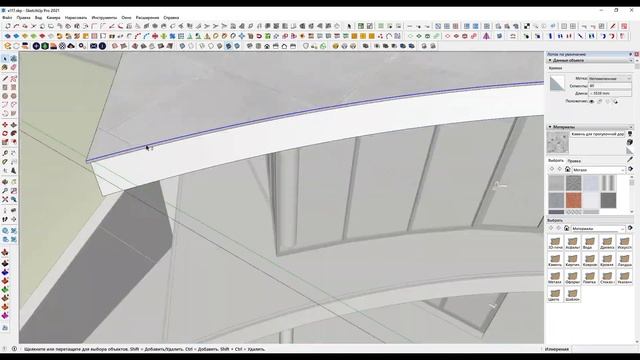Select the dark gray metal swatch
The image size is (640, 360).
tap(608, 200)
